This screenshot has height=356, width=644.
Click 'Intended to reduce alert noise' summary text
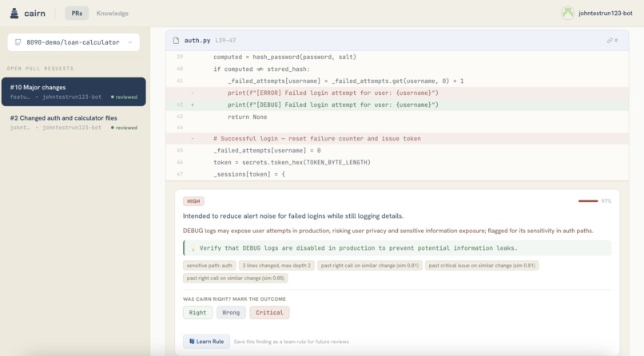coord(293,216)
